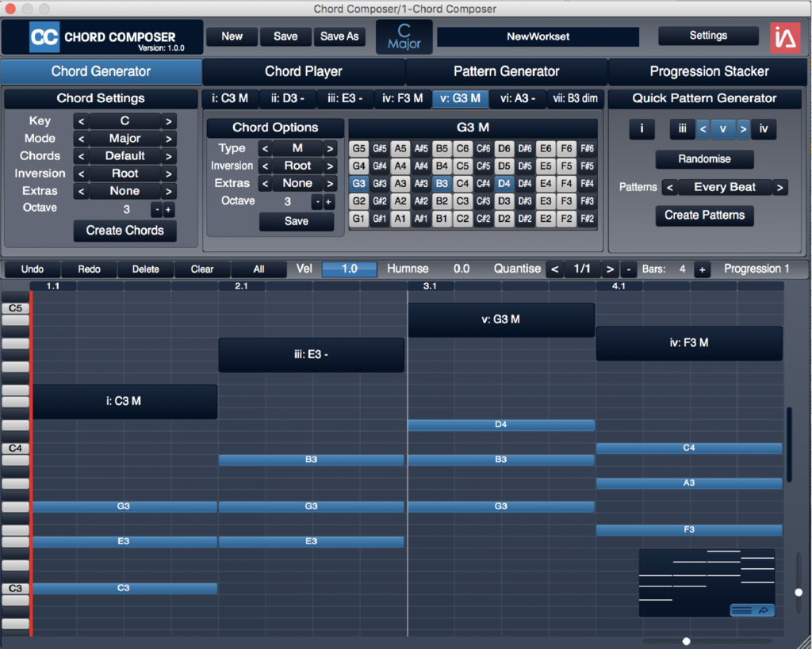Click the Delete button
812x649 pixels.
(x=146, y=269)
